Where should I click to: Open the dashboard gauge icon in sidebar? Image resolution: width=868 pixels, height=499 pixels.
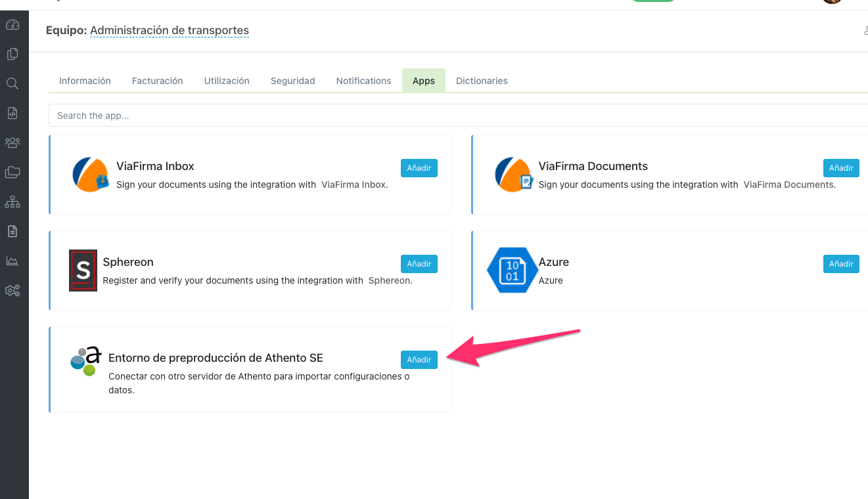12,25
